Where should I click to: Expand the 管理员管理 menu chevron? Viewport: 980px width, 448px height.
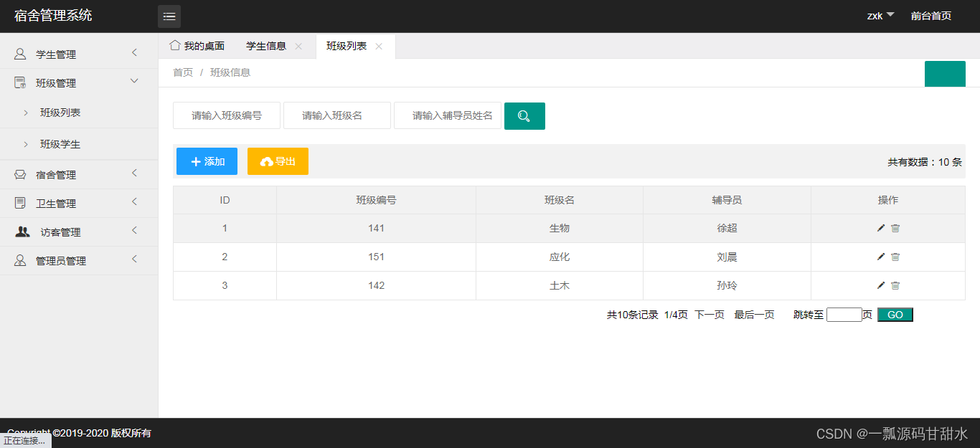pyautogui.click(x=134, y=259)
